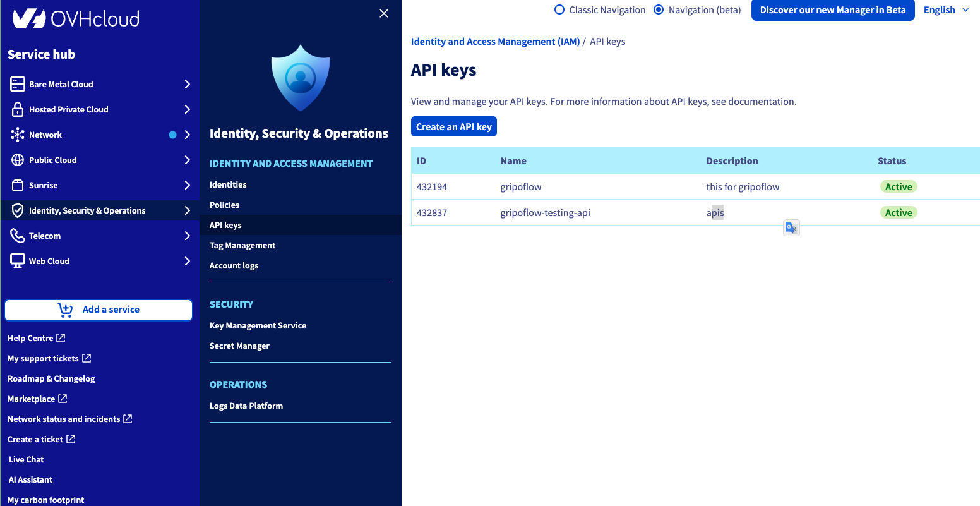This screenshot has width=980, height=506.
Task: Follow the Identity and Access Management (IAM) breadcrumb
Action: (495, 42)
